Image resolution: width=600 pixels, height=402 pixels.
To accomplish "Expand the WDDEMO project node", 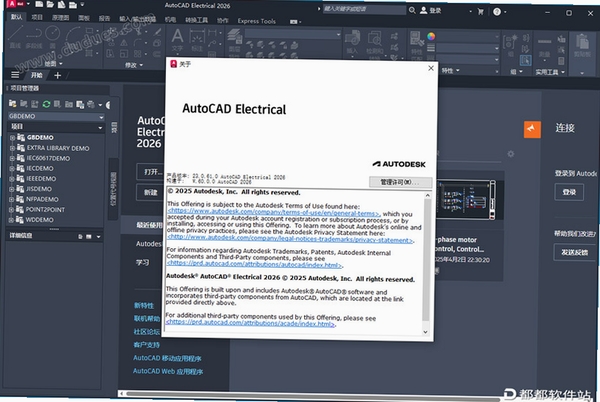I will pyautogui.click(x=12, y=220).
